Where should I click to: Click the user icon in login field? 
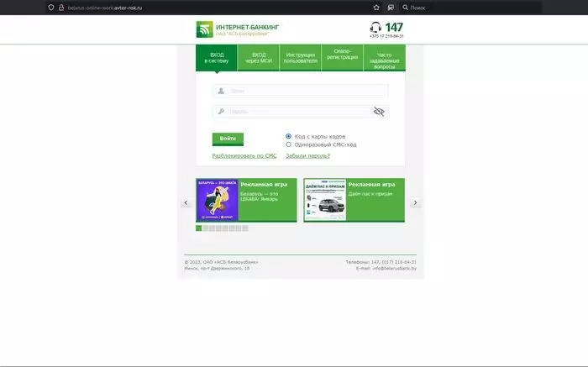pos(221,91)
